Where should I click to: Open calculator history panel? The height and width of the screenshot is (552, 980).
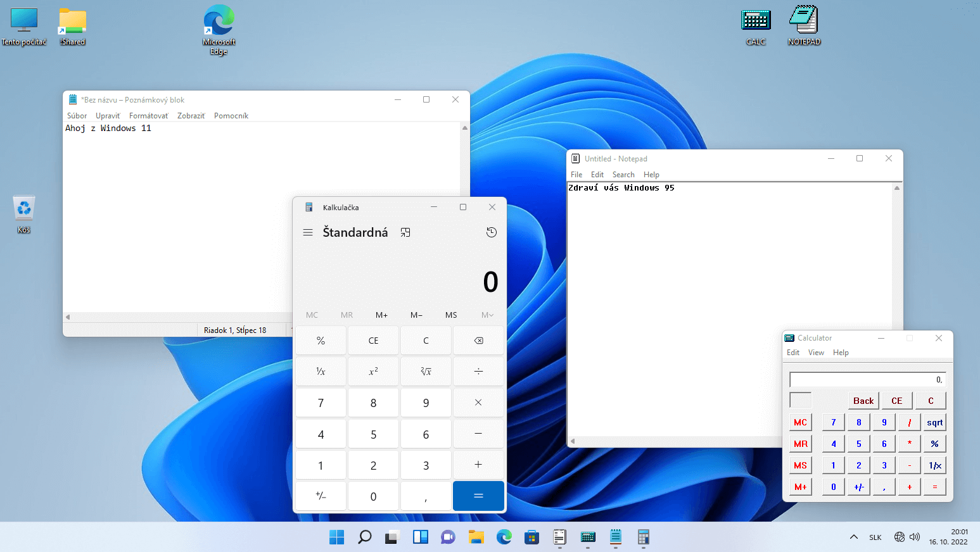tap(491, 232)
